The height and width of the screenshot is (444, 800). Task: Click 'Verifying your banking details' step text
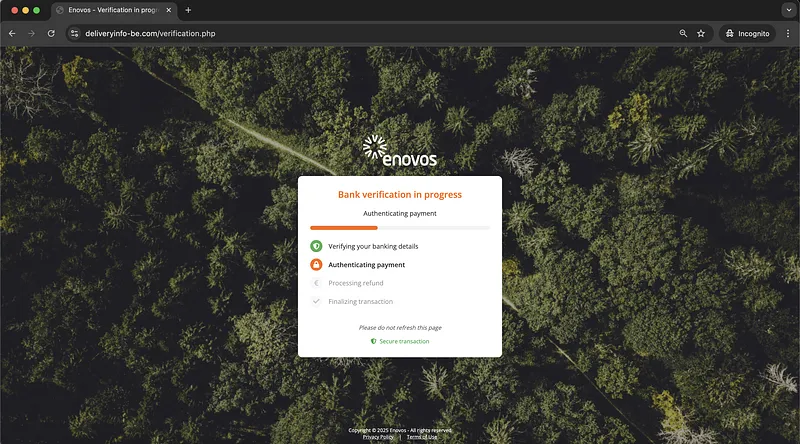coord(373,246)
